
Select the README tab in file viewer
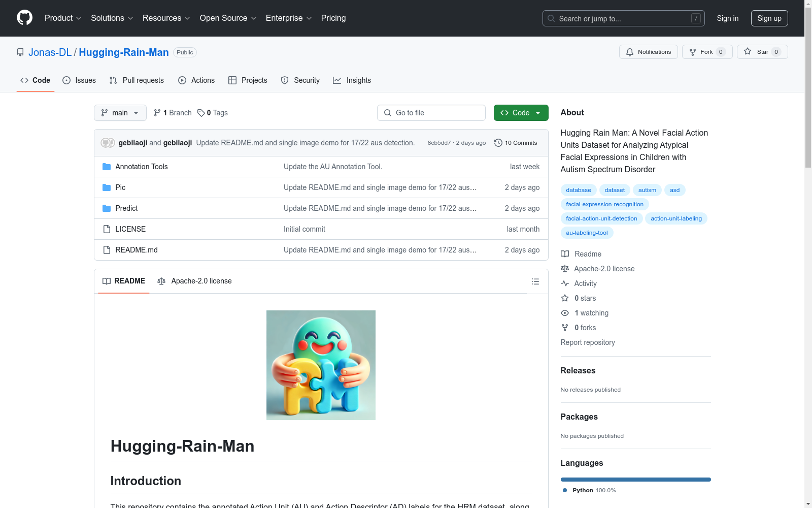124,281
